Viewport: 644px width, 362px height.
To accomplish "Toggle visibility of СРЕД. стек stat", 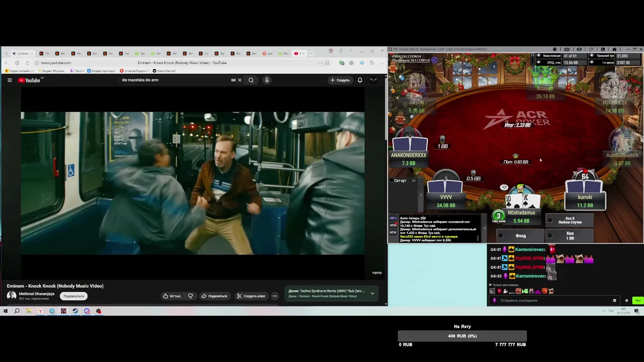I will pyautogui.click(x=539, y=62).
